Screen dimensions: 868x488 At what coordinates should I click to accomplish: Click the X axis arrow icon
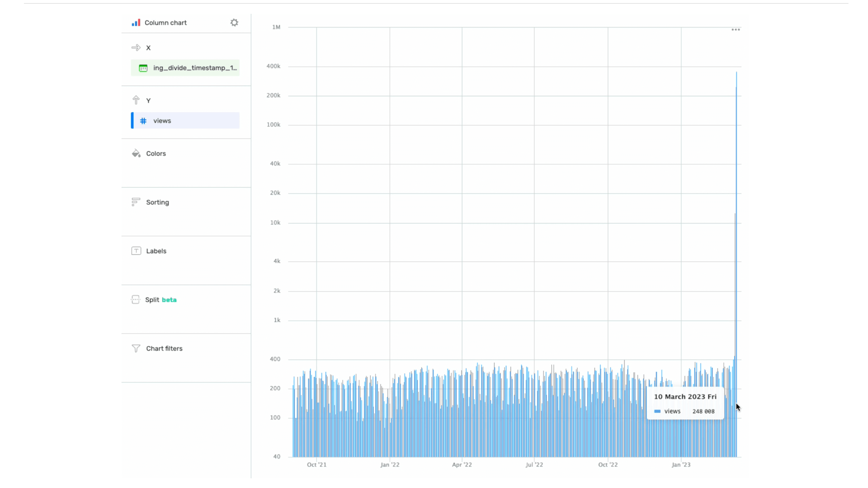coord(136,47)
